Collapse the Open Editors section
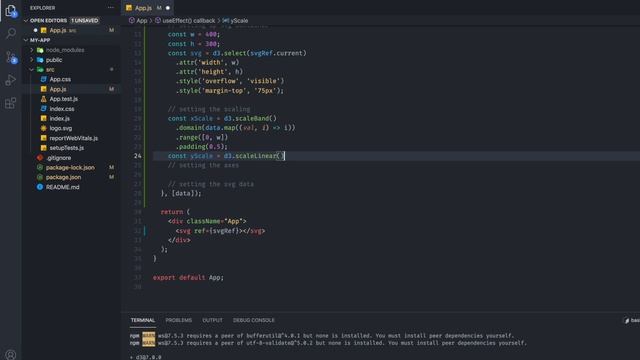The image size is (640, 360). (26, 20)
